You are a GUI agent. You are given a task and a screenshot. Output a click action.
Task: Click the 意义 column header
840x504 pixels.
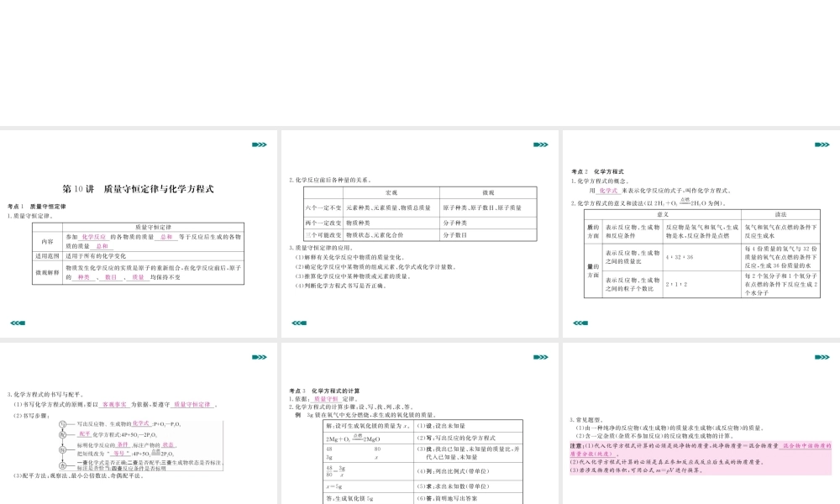[x=663, y=214]
